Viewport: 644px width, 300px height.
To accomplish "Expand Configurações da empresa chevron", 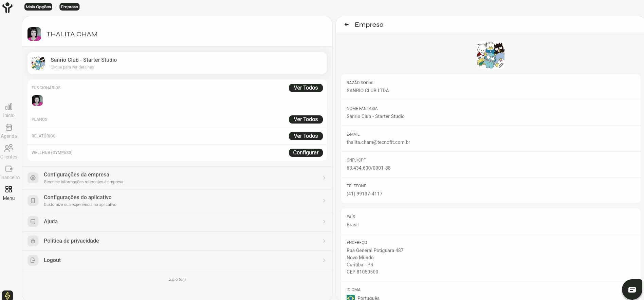I will click(x=324, y=178).
